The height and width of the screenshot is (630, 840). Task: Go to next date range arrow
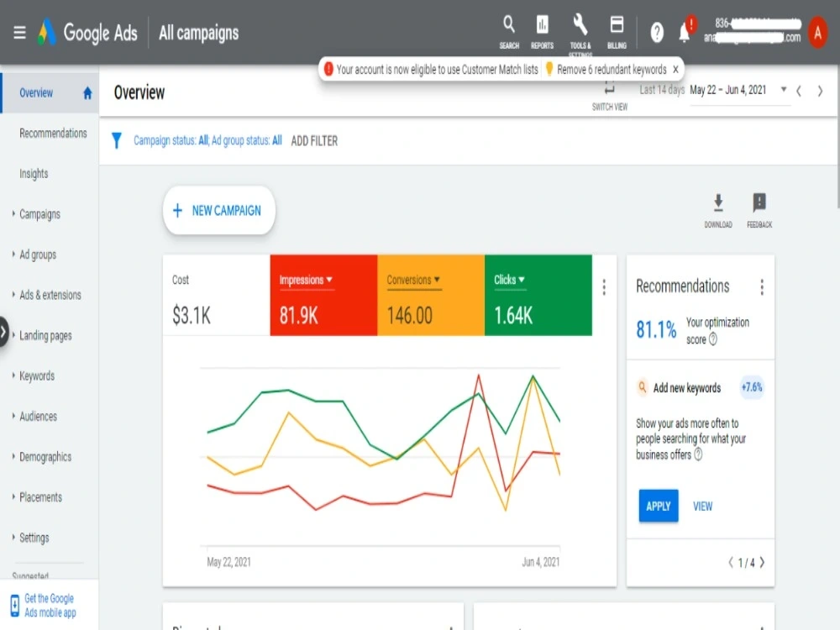coord(820,91)
